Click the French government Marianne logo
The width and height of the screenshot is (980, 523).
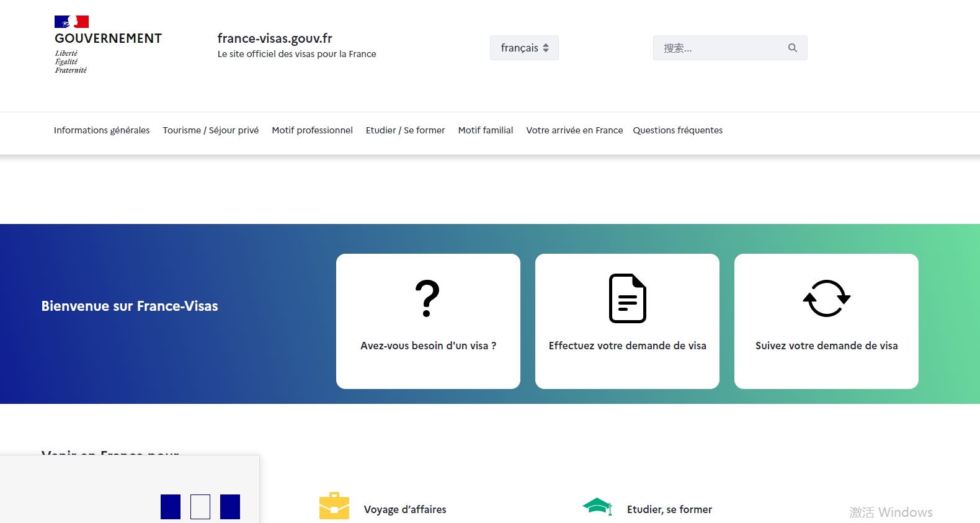(x=72, y=22)
